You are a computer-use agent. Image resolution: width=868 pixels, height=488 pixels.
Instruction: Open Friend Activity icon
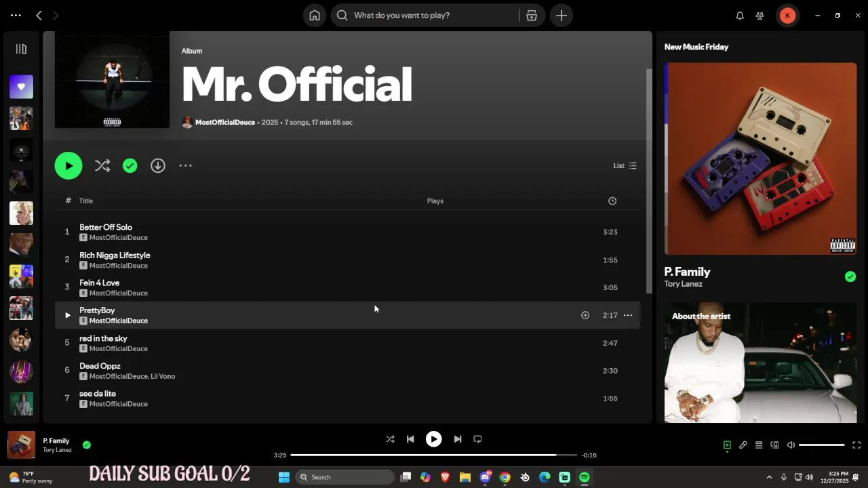point(760,16)
